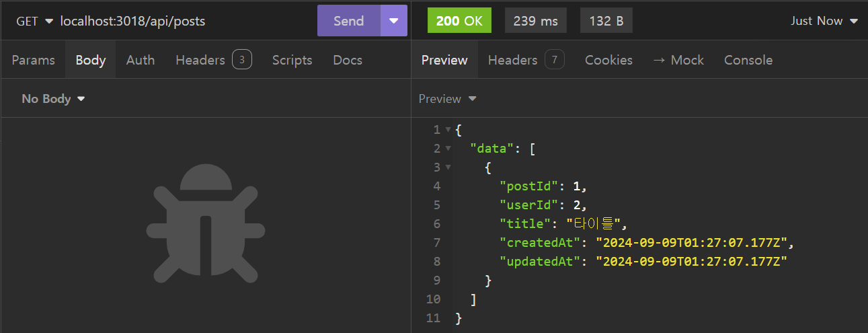
Task: Open the Just Now history dropdown
Action: (x=824, y=21)
